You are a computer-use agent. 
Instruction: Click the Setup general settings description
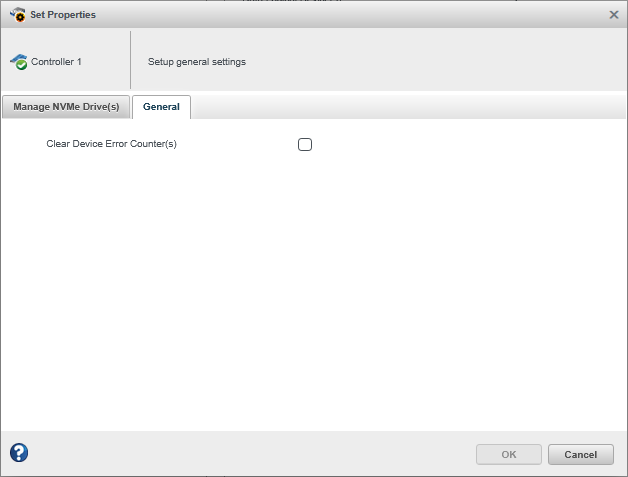(197, 62)
